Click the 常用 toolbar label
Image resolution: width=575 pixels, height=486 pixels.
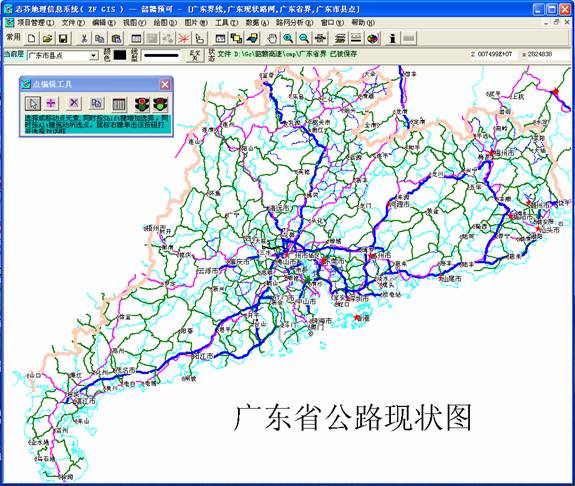(14, 37)
